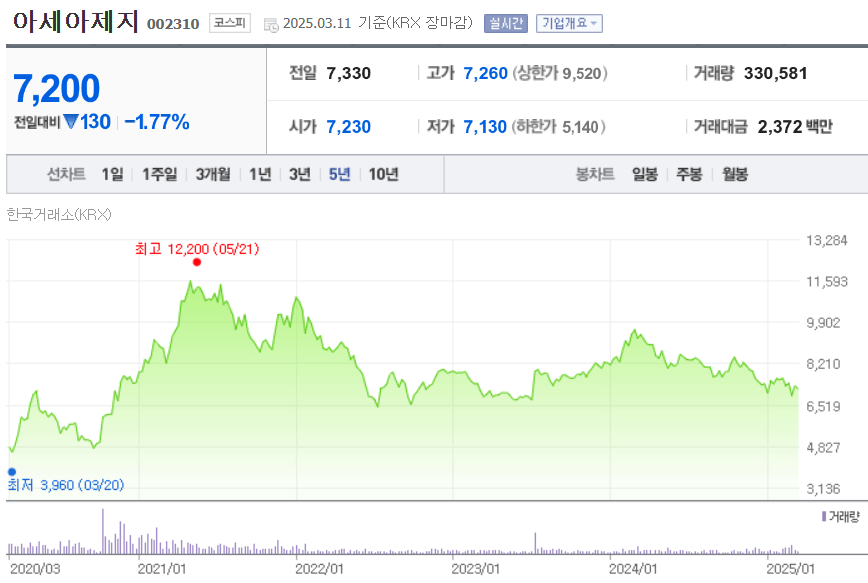Select the 3개월 line chart period
Image resolution: width=868 pixels, height=583 pixels.
[x=213, y=174]
